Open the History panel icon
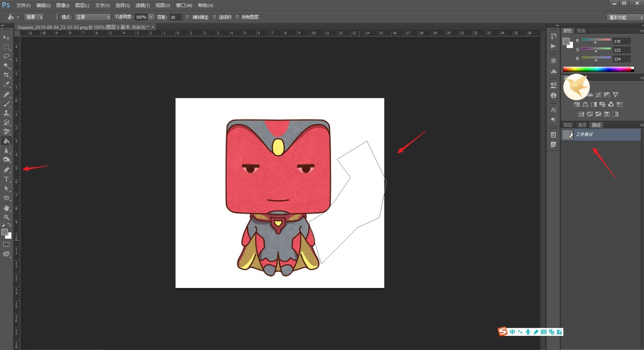This screenshot has width=644, height=350. coord(553,36)
